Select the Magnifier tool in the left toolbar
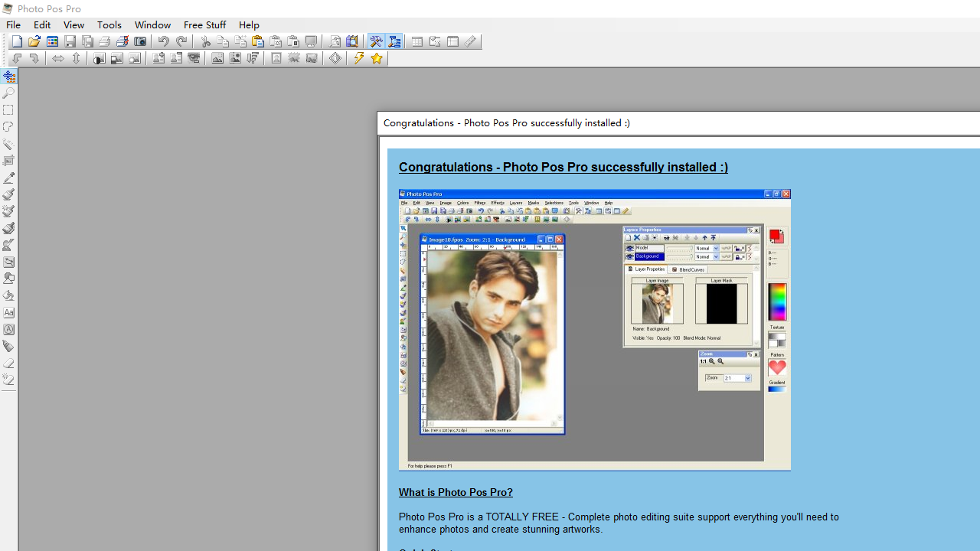 (x=8, y=93)
